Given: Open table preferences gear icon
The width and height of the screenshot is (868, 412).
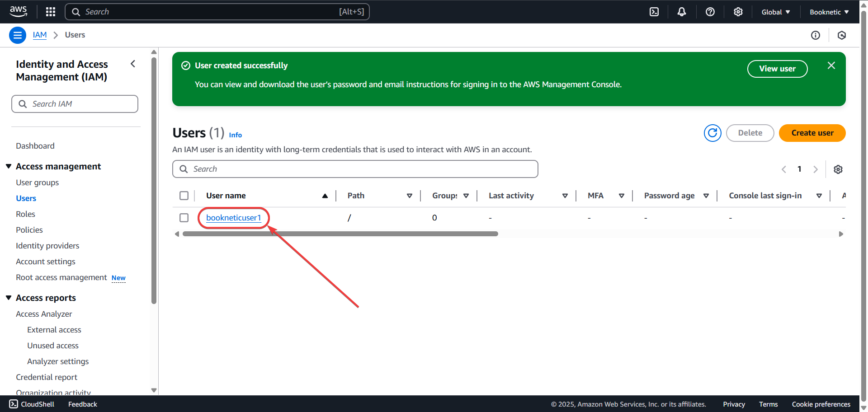Looking at the screenshot, I should (838, 169).
